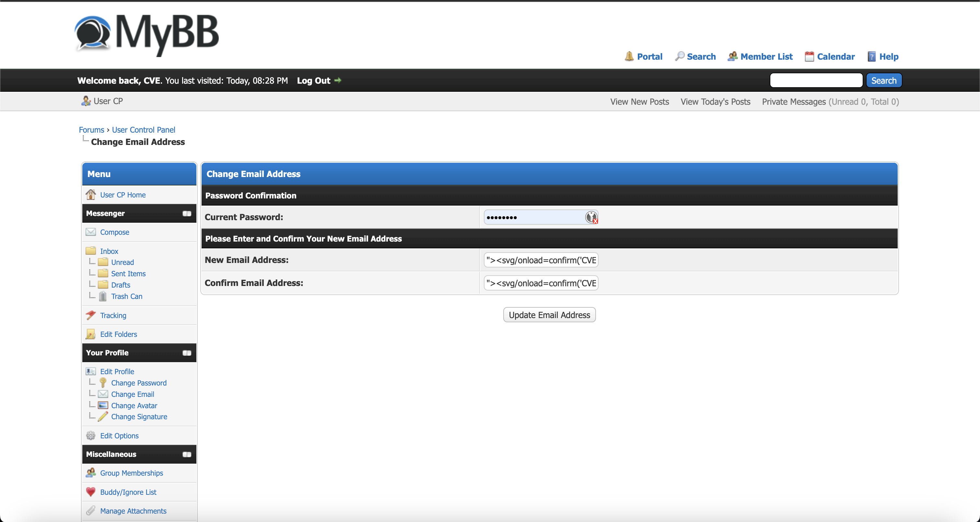Open the Sent Items link
980x522 pixels.
click(x=128, y=273)
